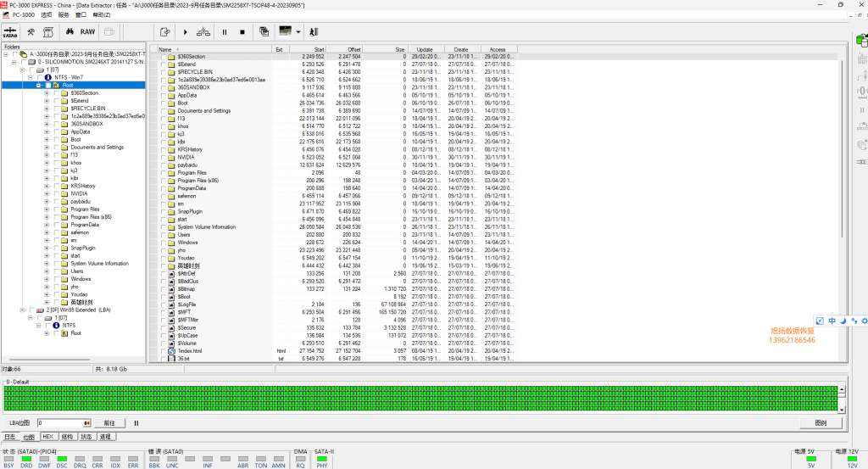Click the green database icon on right sidebar
This screenshot has height=469, width=868.
point(862,41)
